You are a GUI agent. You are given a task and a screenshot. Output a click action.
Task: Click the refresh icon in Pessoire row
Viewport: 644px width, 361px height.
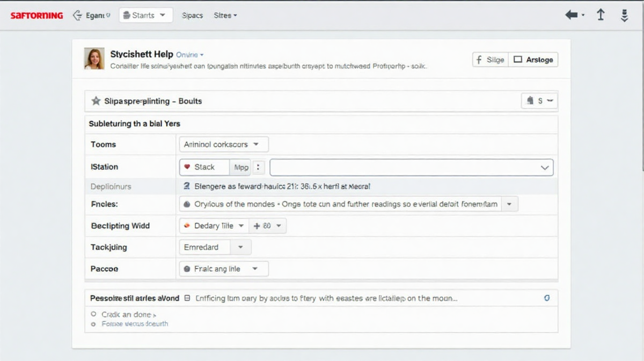(547, 298)
